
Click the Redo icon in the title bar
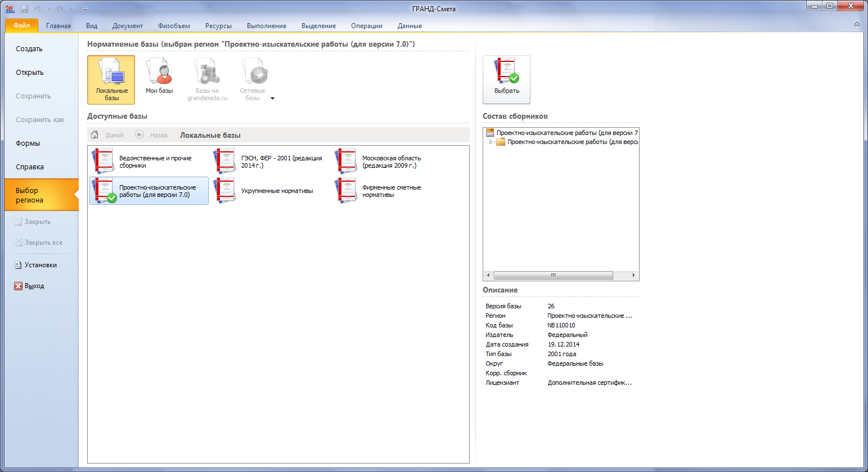pyautogui.click(x=60, y=8)
